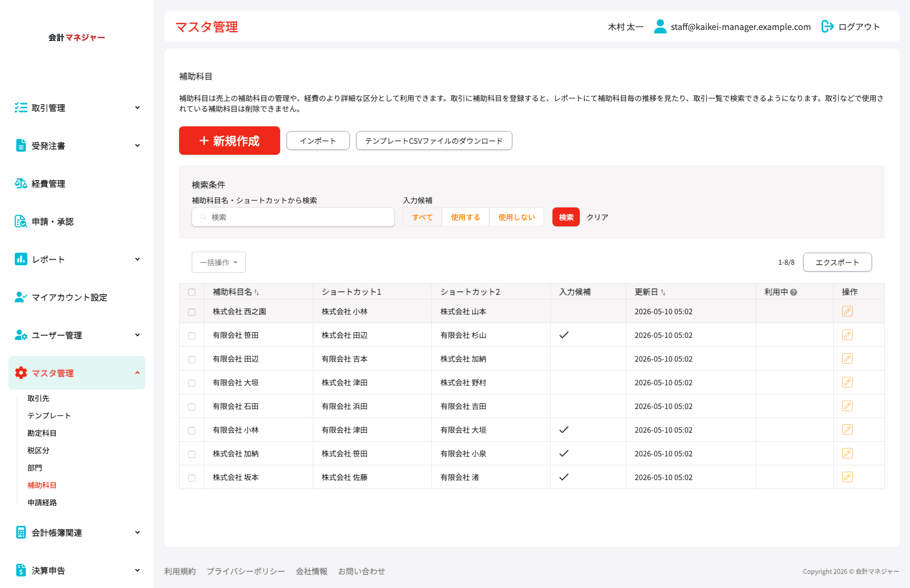Open the お問い合わせ footer link
910x588 pixels.
coord(362,572)
